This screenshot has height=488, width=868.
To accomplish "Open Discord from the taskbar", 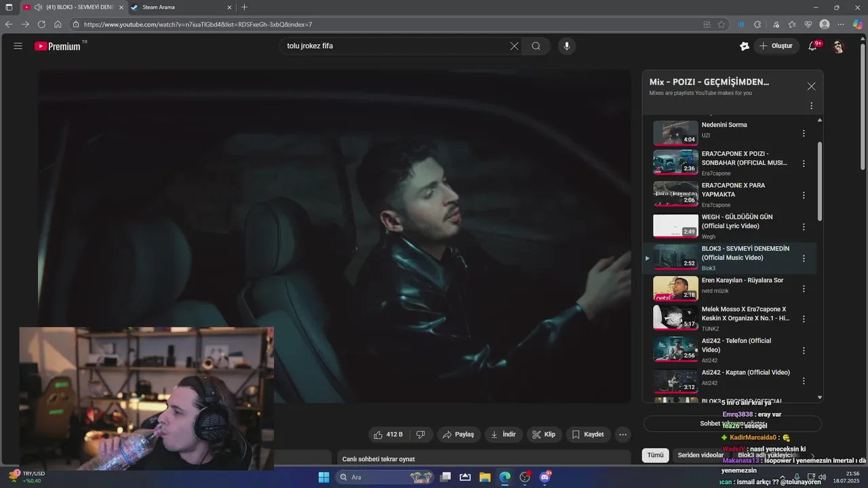I will point(545,477).
